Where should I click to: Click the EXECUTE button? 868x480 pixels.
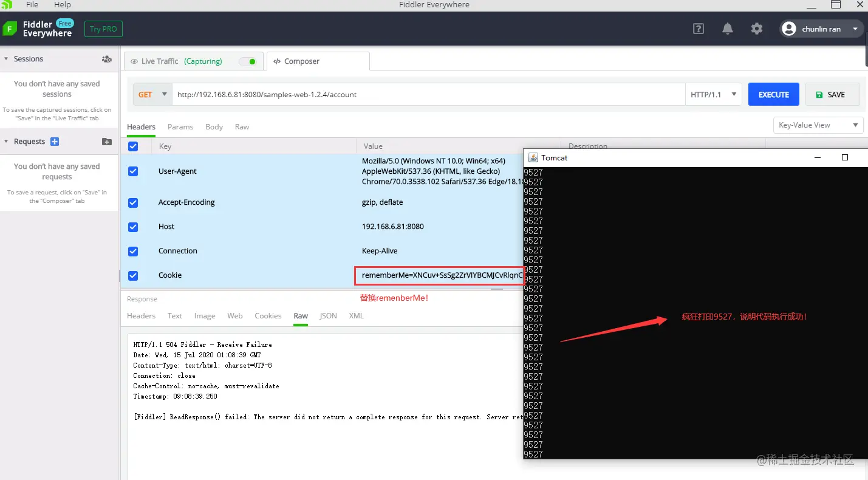tap(774, 95)
